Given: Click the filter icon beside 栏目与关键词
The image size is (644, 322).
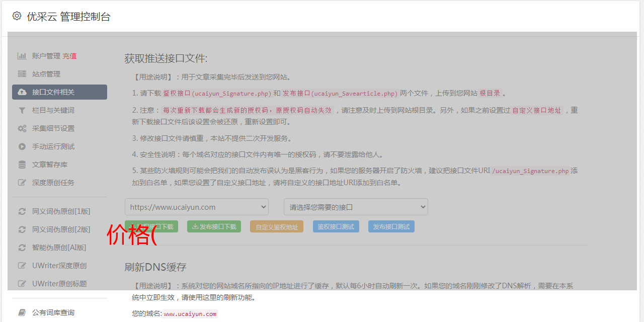Looking at the screenshot, I should [x=22, y=110].
